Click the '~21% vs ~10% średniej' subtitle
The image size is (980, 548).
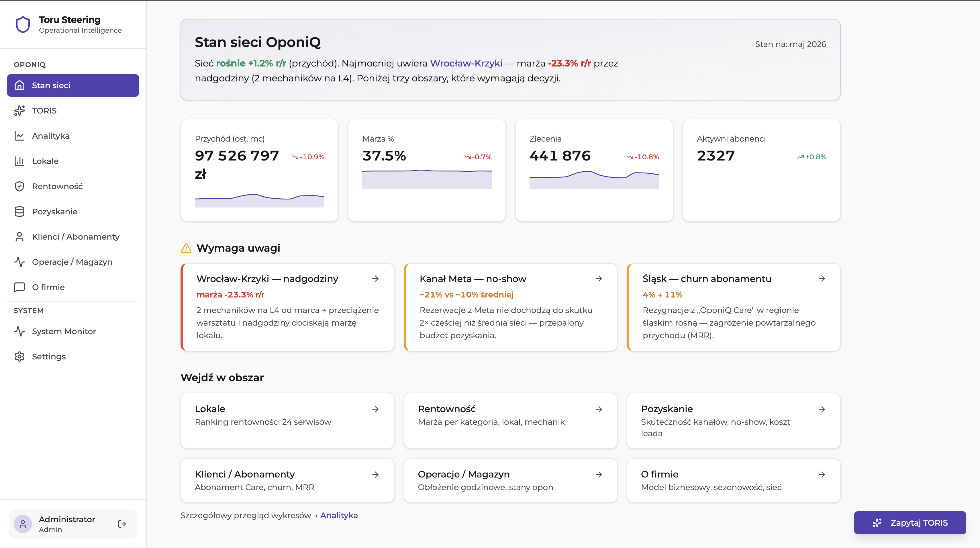tap(467, 295)
